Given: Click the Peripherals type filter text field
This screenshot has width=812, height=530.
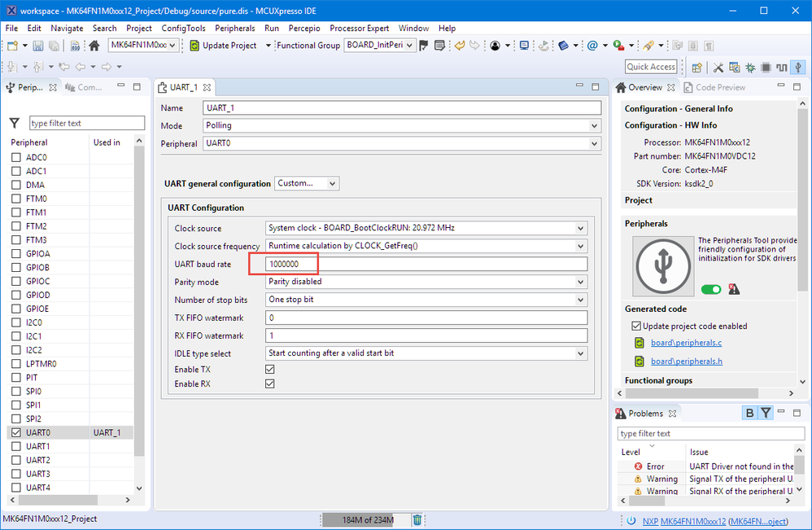Looking at the screenshot, I should coord(87,123).
